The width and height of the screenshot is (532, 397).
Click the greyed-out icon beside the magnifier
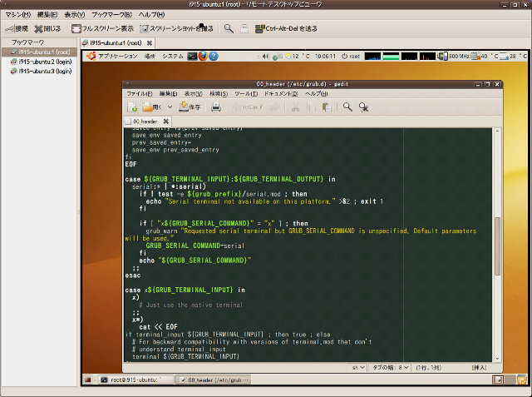244,28
